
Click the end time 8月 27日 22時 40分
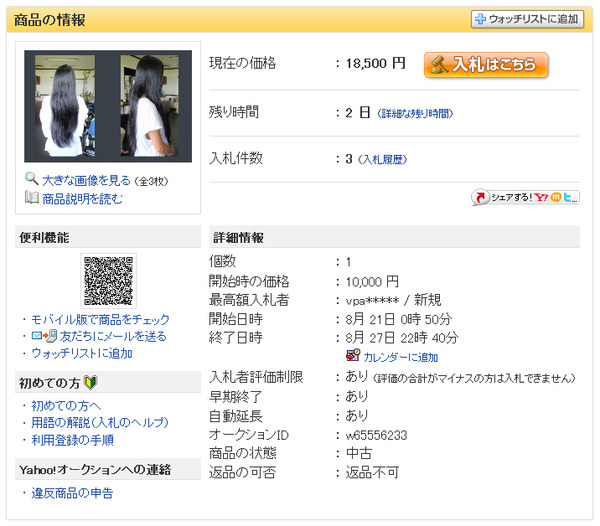point(402,338)
